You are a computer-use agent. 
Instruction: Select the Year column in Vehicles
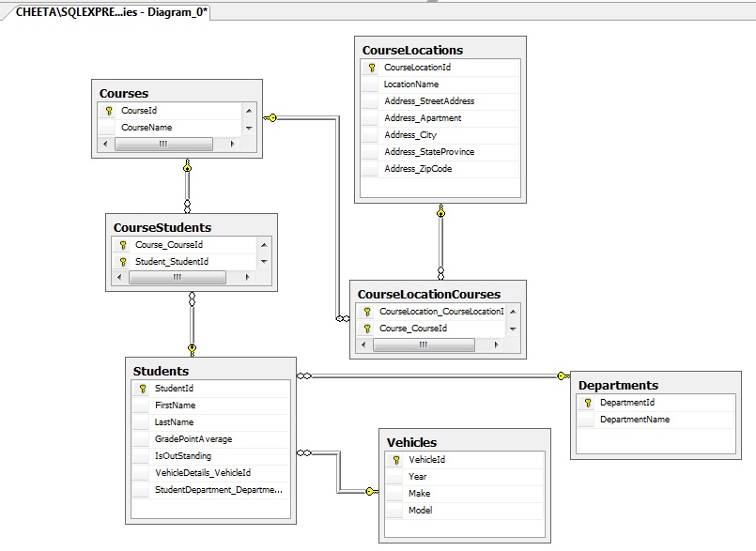(x=465, y=477)
